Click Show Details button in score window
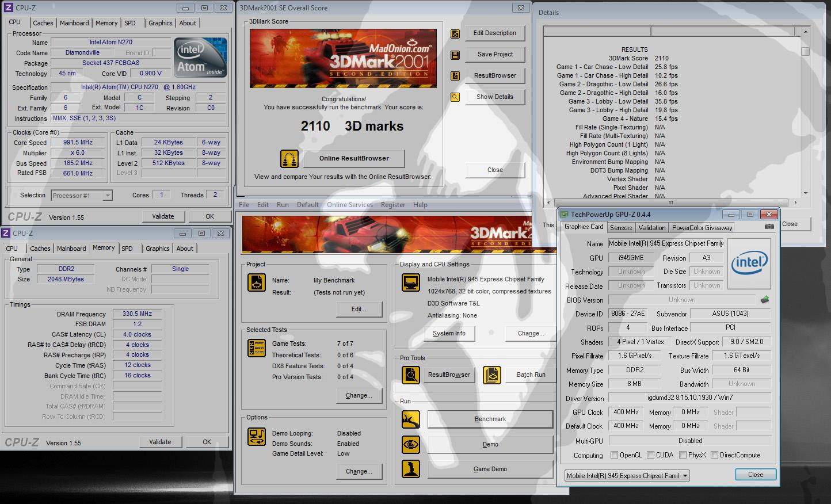Viewport: 831px width, 504px height. 495,97
